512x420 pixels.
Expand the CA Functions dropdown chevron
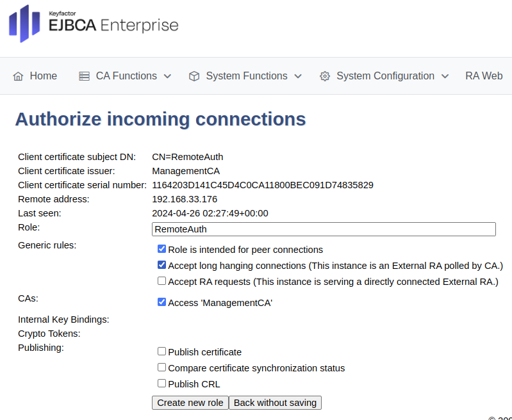(x=168, y=76)
